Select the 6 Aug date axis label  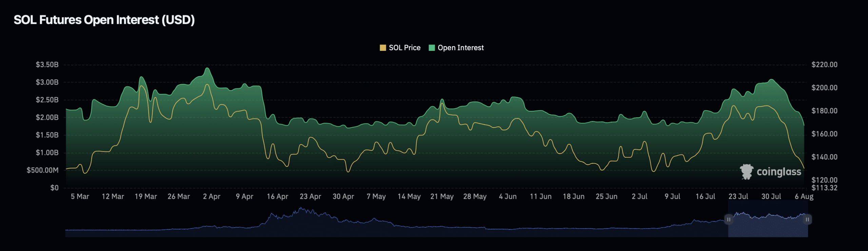click(804, 196)
